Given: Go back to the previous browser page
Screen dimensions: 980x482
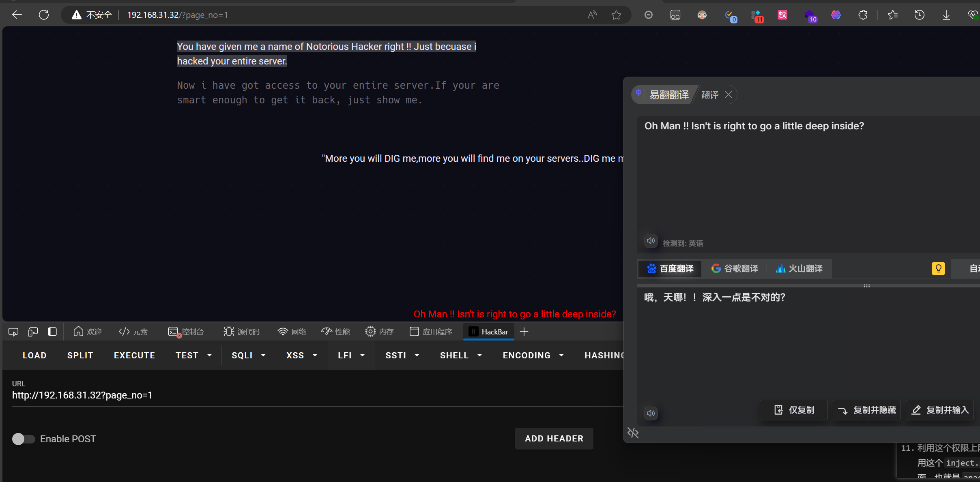Looking at the screenshot, I should 17,15.
